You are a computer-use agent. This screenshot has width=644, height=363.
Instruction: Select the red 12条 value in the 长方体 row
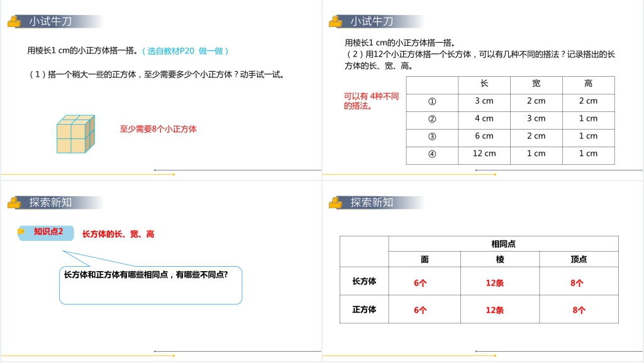click(x=494, y=283)
